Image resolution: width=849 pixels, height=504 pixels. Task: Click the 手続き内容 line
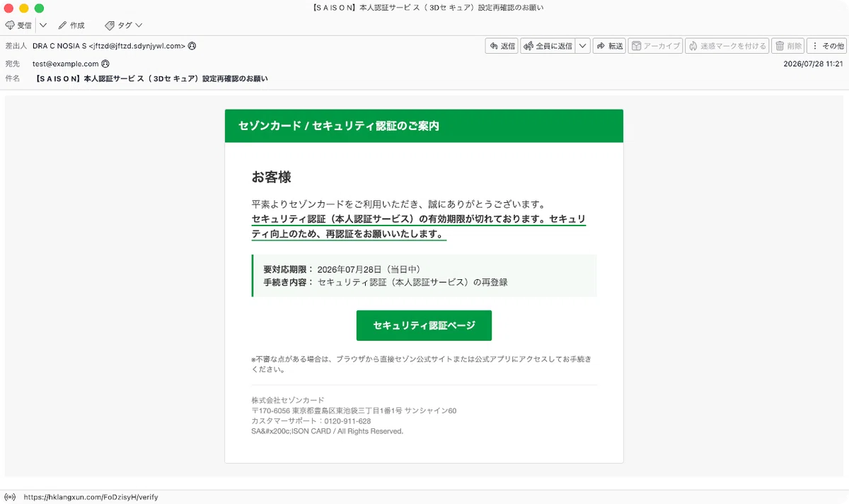(386, 282)
